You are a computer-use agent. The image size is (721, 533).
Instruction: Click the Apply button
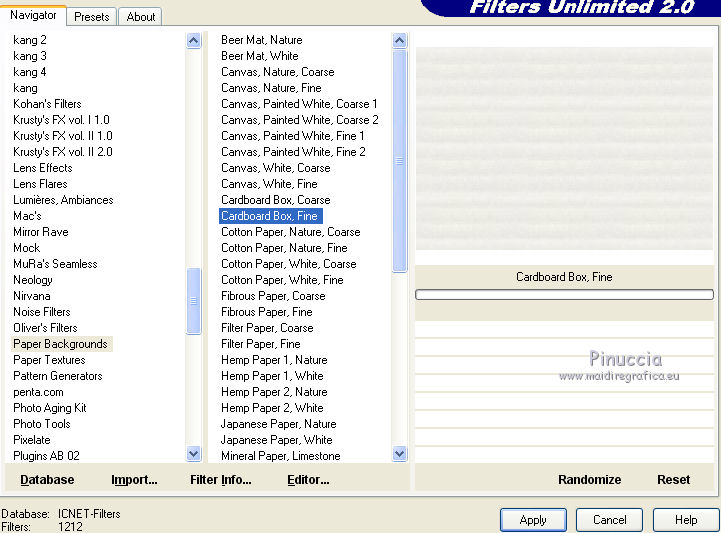click(x=533, y=520)
